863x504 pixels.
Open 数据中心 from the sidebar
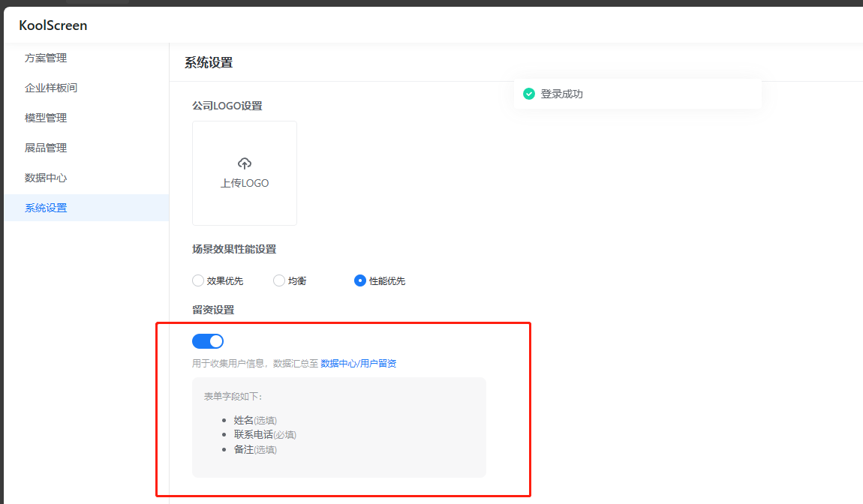tap(46, 178)
